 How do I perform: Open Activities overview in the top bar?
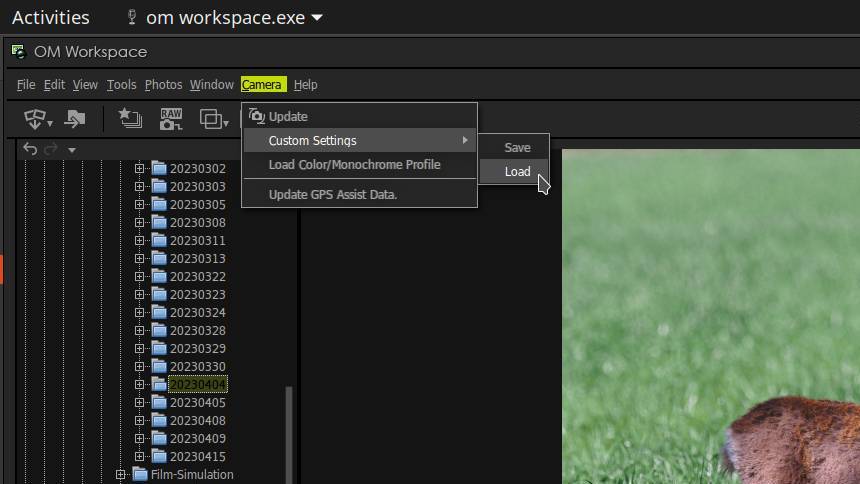(50, 17)
